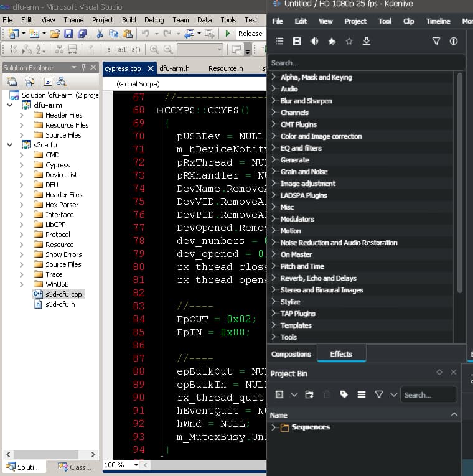Click View Class Diagram icon in Solution Explorer
The width and height of the screenshot is (473, 476).
(x=62, y=82)
